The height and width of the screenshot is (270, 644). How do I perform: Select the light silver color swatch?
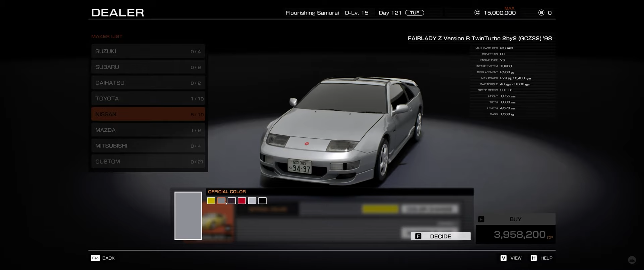pyautogui.click(x=252, y=201)
